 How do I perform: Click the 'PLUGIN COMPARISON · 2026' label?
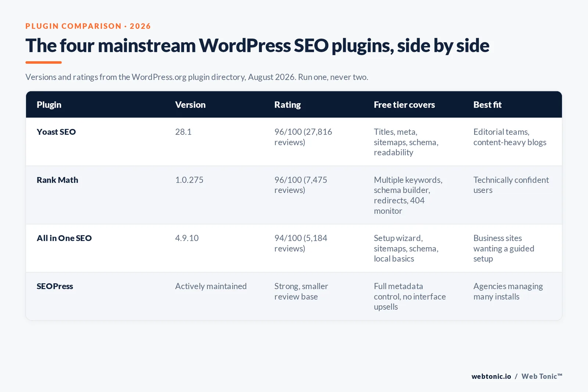[x=88, y=26]
